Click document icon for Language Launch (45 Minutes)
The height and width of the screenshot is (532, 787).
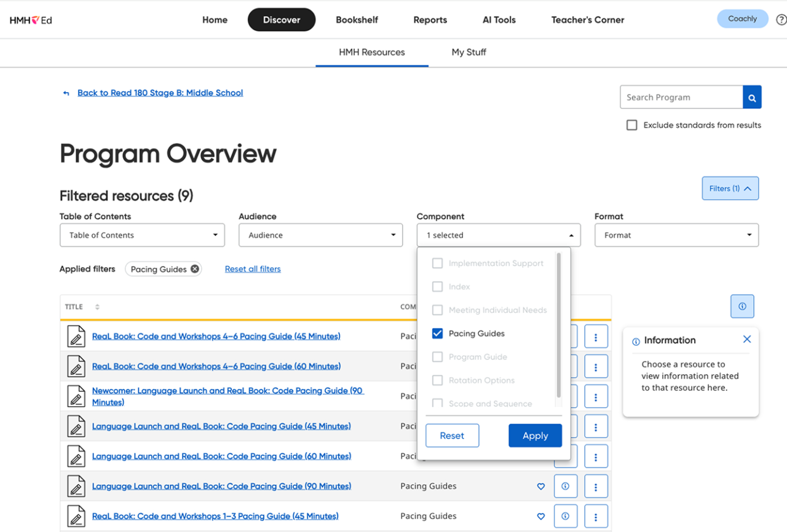(x=76, y=426)
